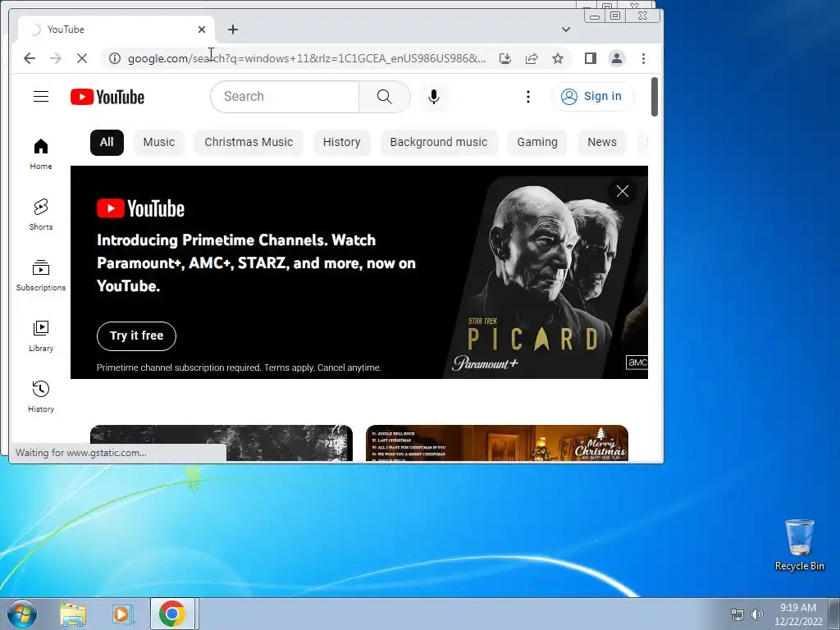
Task: Open Chrome profile avatar
Action: coord(617,58)
